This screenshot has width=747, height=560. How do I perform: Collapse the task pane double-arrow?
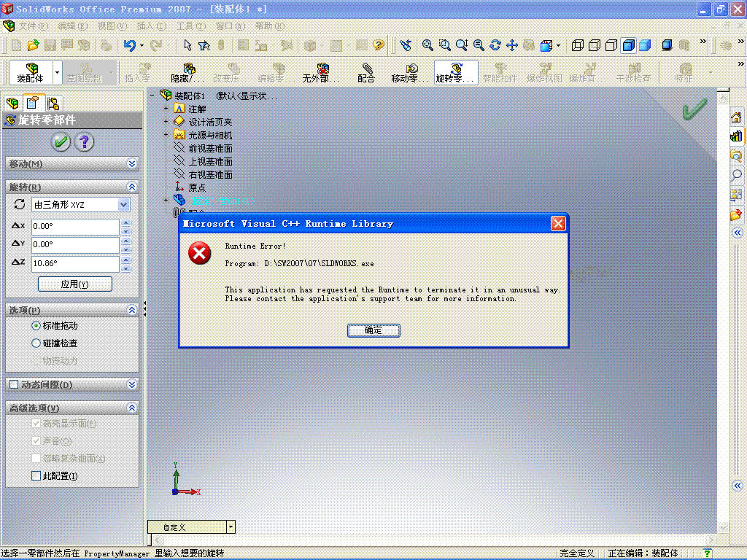pyautogui.click(x=737, y=233)
